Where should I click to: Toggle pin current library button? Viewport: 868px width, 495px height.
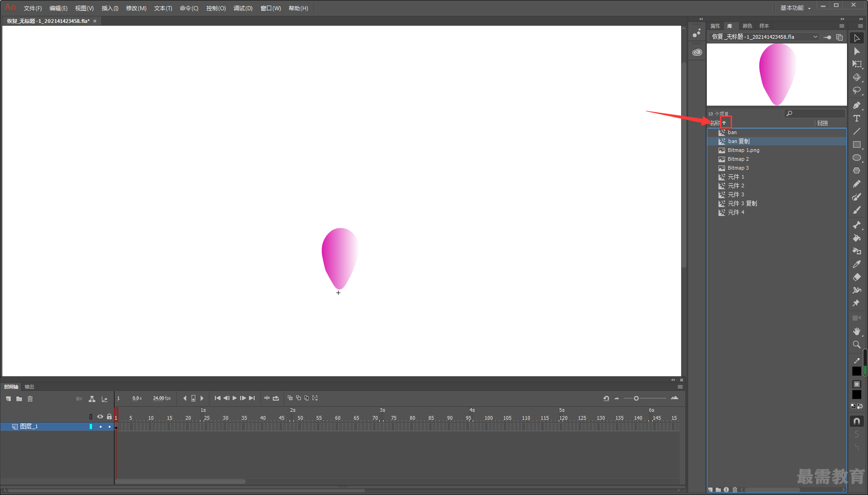coord(827,37)
